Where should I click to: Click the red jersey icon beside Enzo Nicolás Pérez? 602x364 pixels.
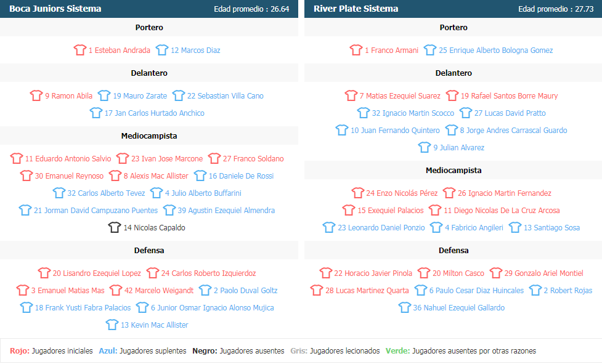(358, 193)
